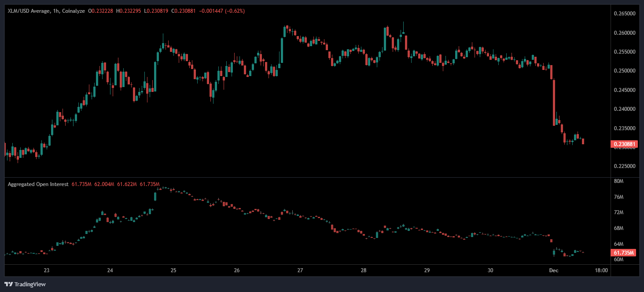644x292 pixels.
Task: Click date label 27 on time axis
Action: click(x=300, y=270)
